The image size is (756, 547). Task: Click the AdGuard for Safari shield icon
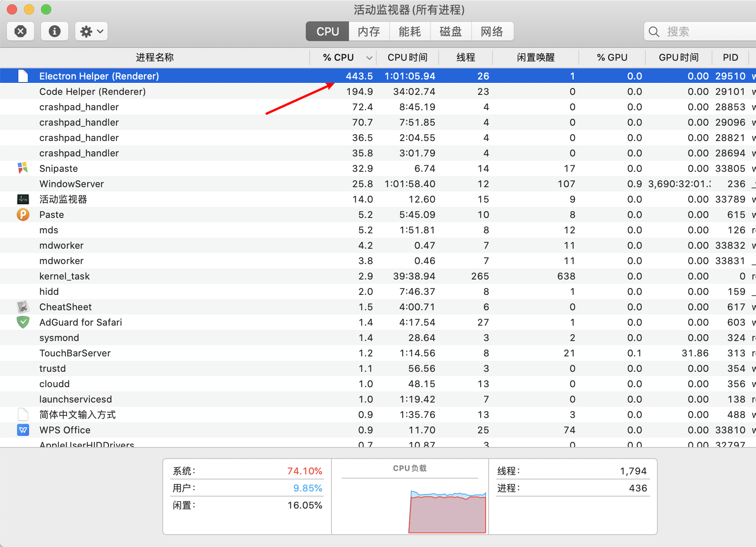tap(23, 322)
